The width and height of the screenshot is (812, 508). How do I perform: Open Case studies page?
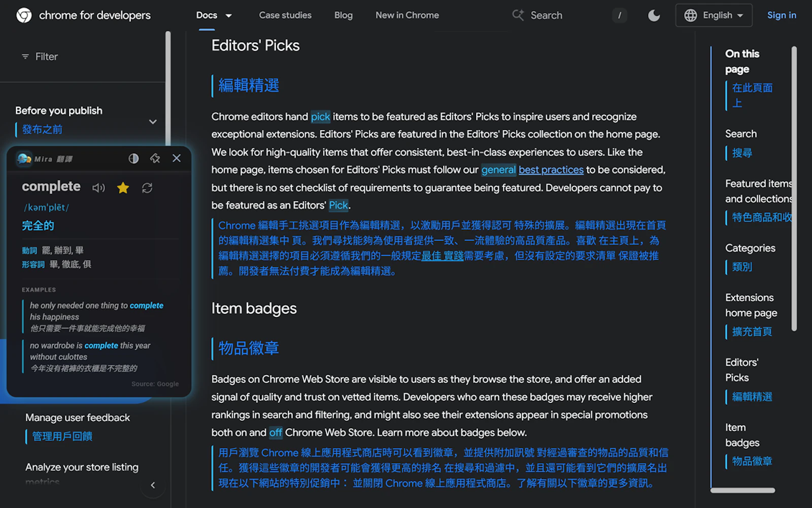[x=285, y=15]
